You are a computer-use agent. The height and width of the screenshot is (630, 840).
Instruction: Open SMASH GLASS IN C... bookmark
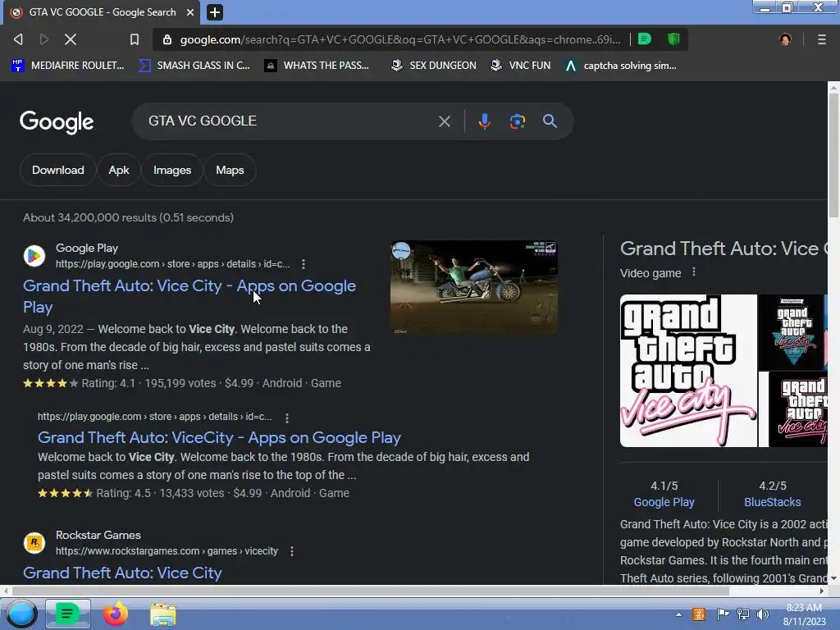[194, 66]
